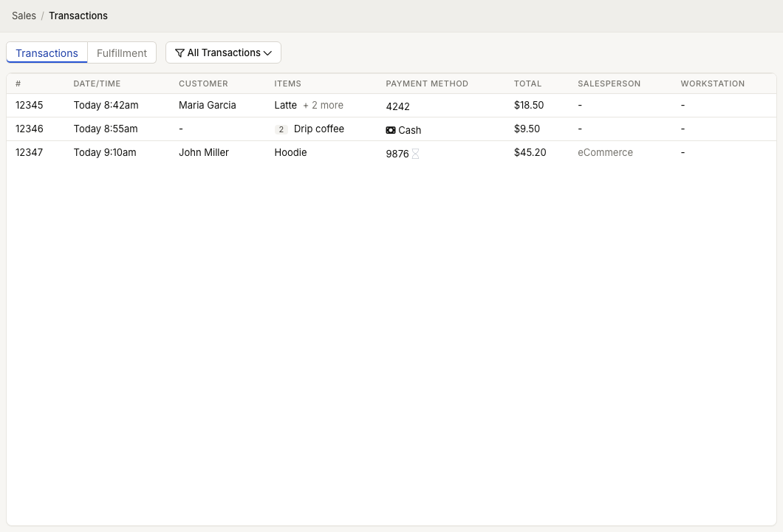Viewport: 783px width, 532px height.
Task: Click the TOTAL column header
Action: pos(528,84)
